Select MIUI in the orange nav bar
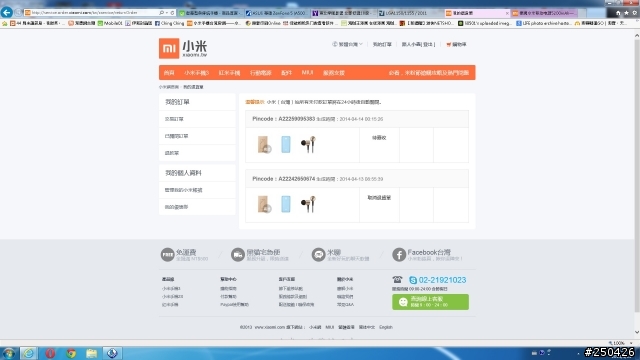Image resolution: width=640 pixels, height=360 pixels. click(x=307, y=73)
